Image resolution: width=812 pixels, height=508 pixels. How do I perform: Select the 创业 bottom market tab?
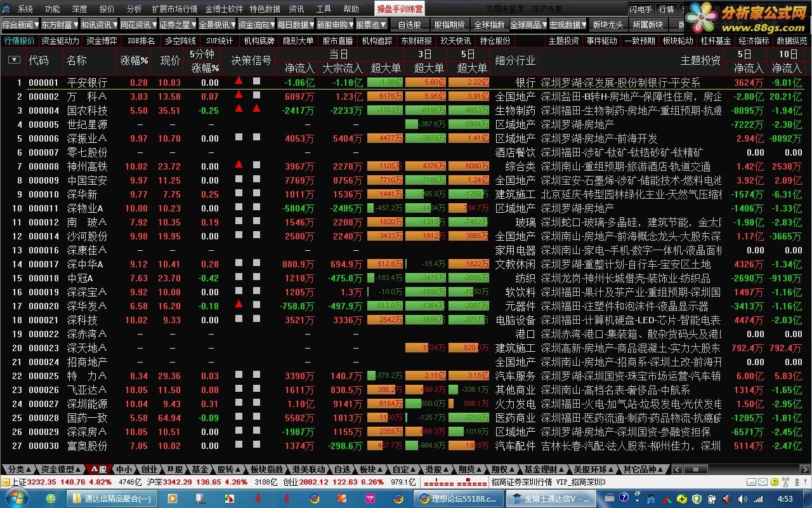pos(148,470)
